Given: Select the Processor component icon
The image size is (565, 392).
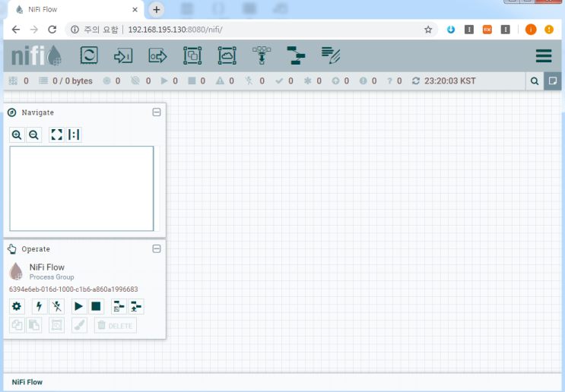Looking at the screenshot, I should [x=89, y=55].
